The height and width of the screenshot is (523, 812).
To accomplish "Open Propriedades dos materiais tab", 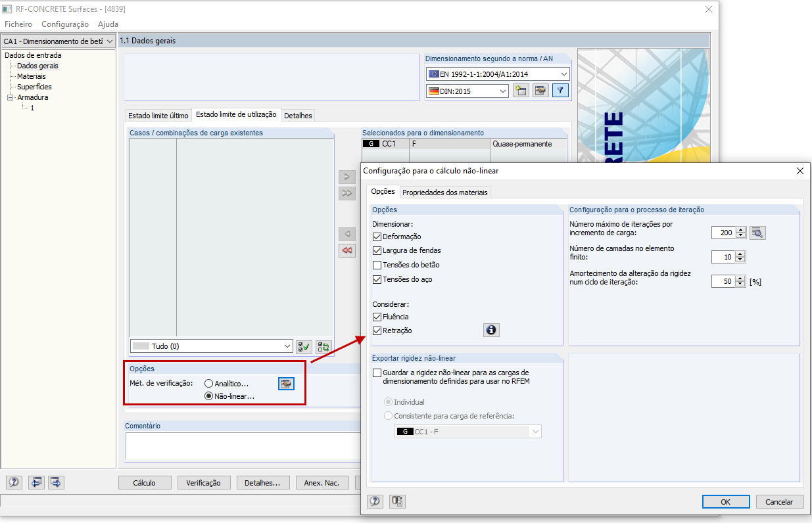I will point(445,193).
